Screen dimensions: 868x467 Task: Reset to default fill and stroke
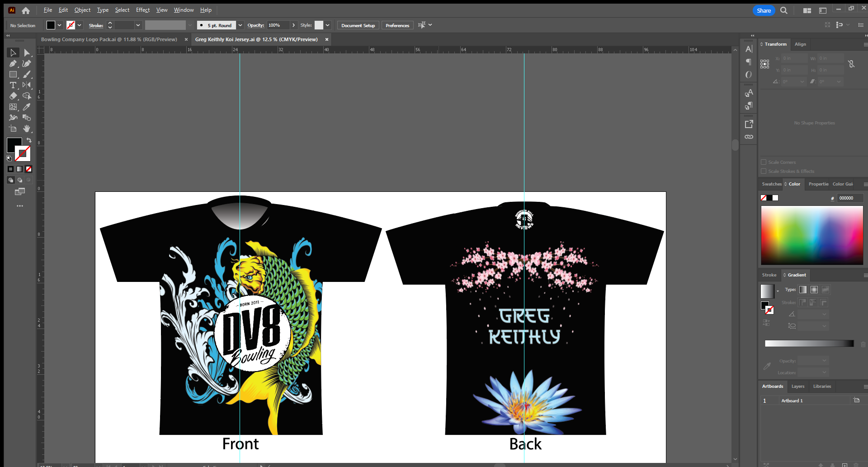coord(9,158)
